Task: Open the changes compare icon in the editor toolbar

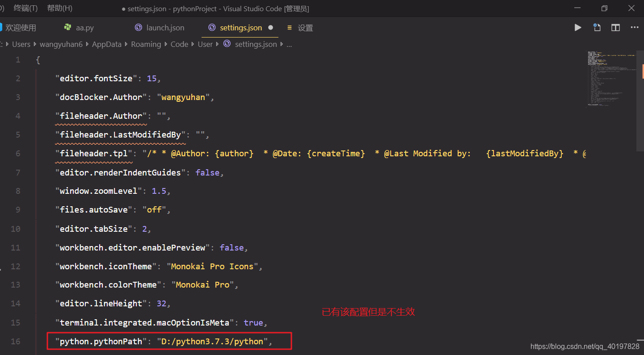Action: [x=597, y=28]
